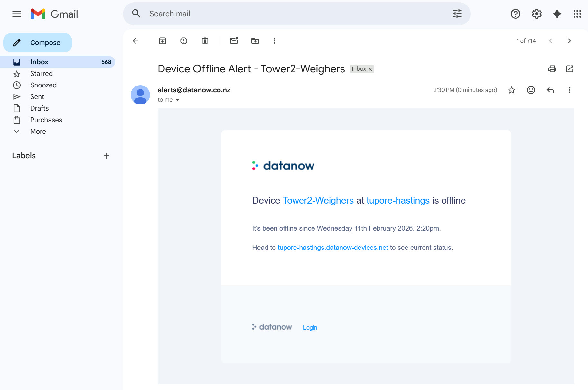
Task: Move the email to a folder
Action: coord(255,41)
